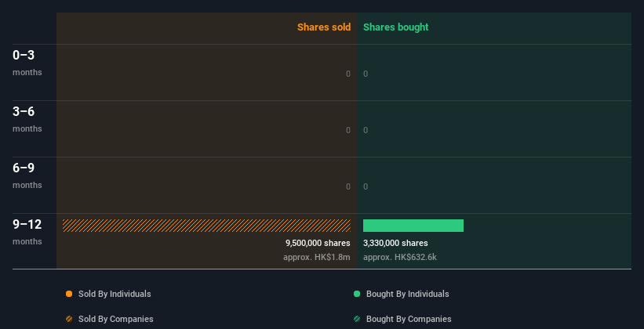
Task: Click the hatched Bought By Companies legend icon
Action: 357,319
